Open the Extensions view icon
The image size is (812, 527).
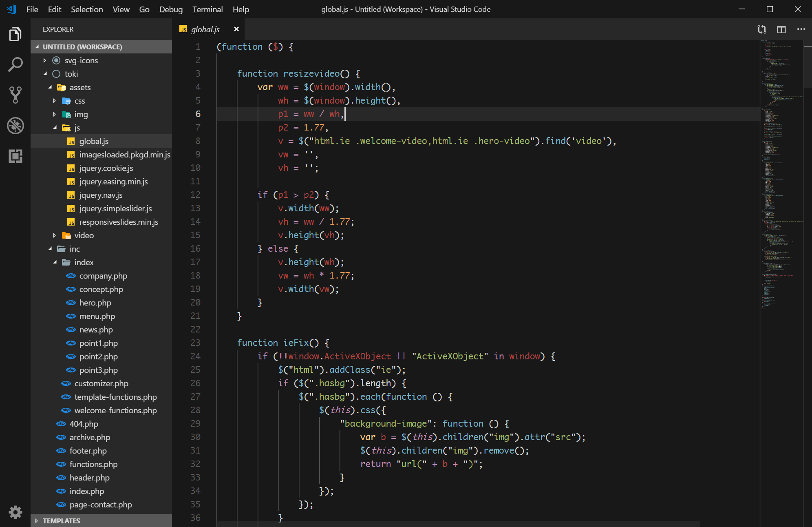coord(15,156)
